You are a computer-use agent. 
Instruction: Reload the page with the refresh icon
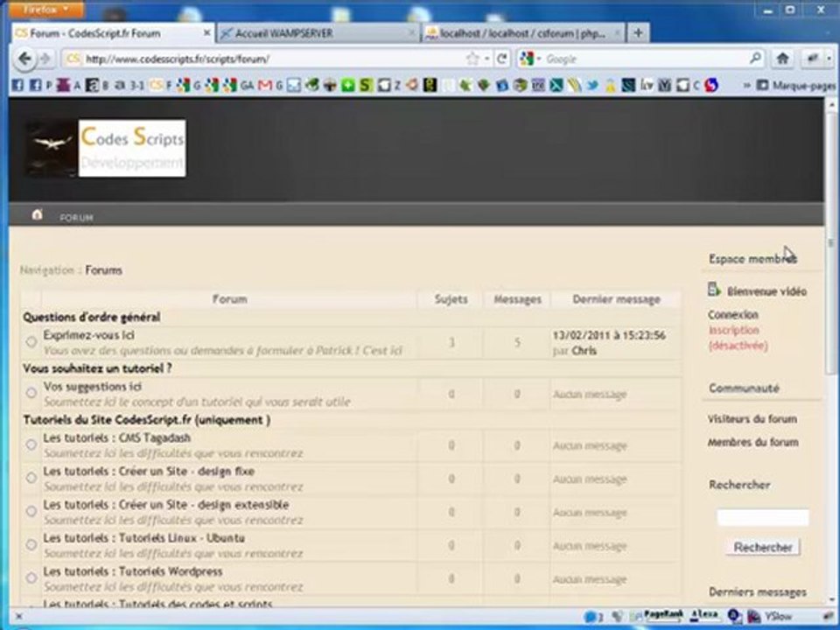pyautogui.click(x=502, y=59)
